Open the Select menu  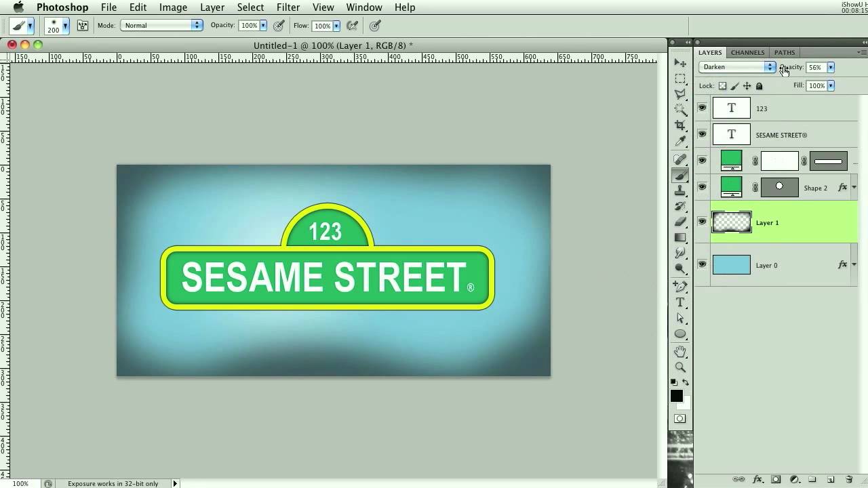tap(250, 7)
